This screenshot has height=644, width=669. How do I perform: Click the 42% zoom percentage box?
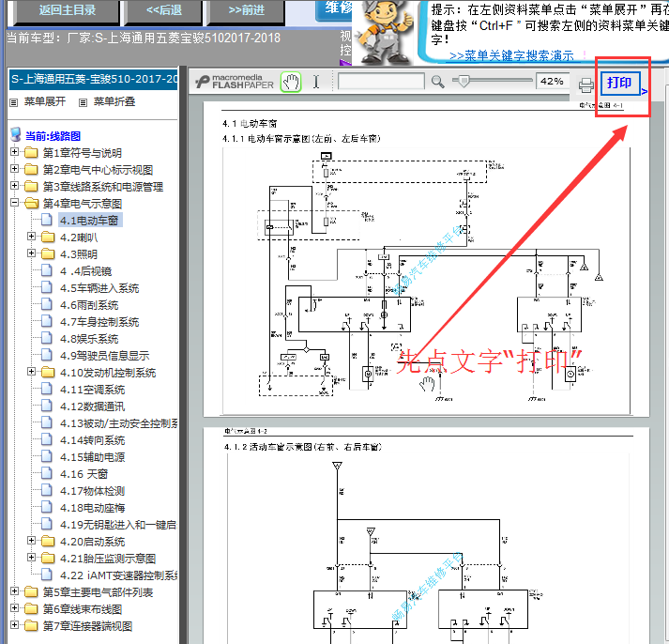tap(552, 81)
